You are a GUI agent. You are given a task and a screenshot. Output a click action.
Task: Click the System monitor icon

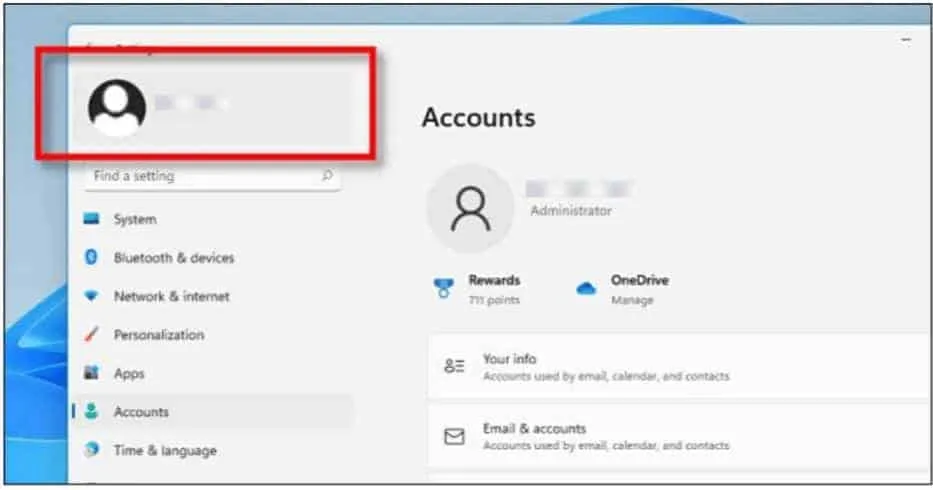pyautogui.click(x=92, y=220)
